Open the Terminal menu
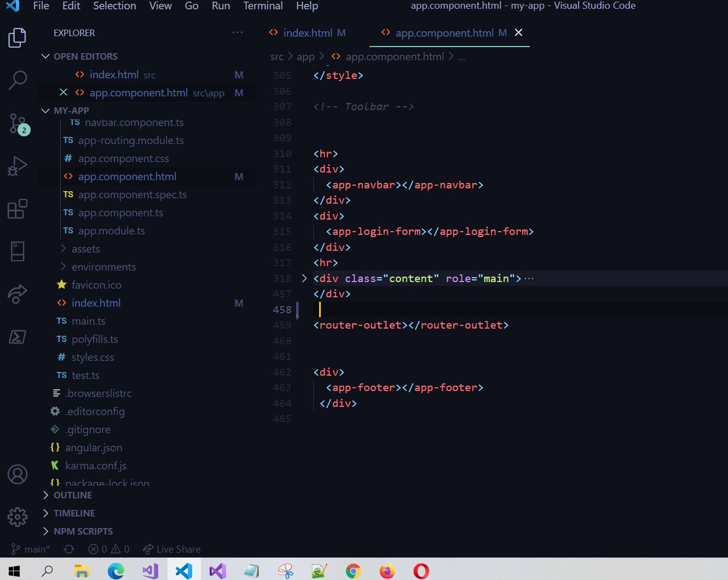The width and height of the screenshot is (728, 580). 263,6
